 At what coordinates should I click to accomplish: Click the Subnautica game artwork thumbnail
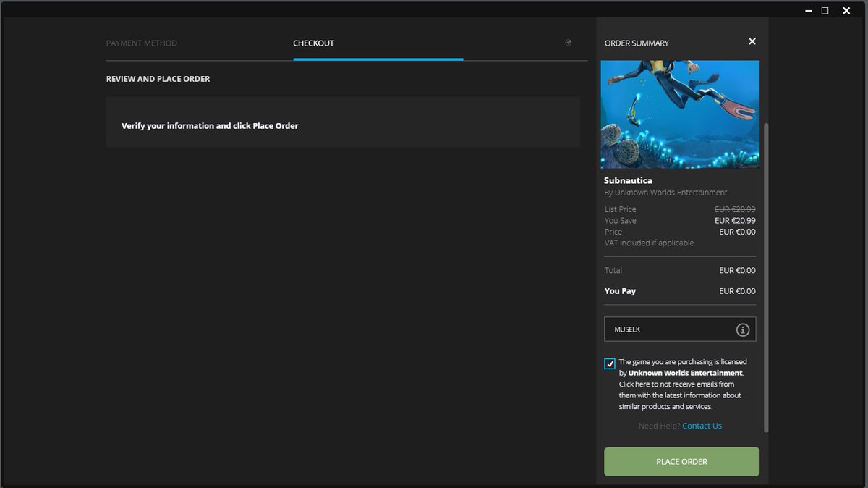pyautogui.click(x=680, y=114)
